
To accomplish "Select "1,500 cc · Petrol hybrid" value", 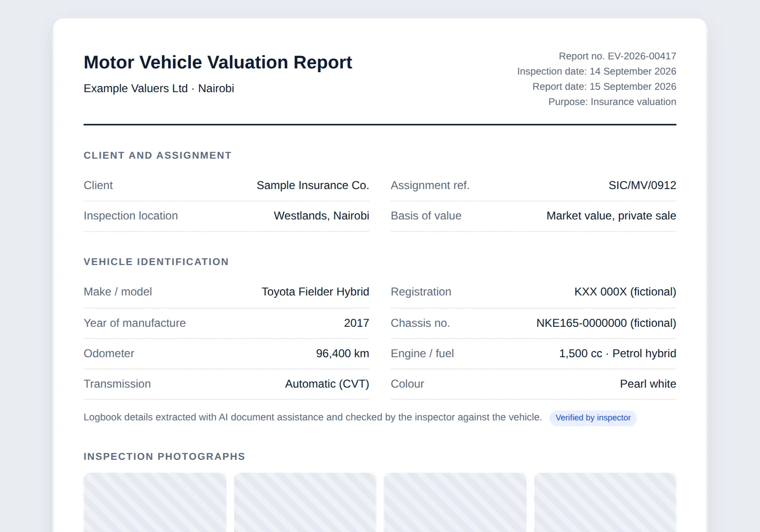I will pos(617,353).
